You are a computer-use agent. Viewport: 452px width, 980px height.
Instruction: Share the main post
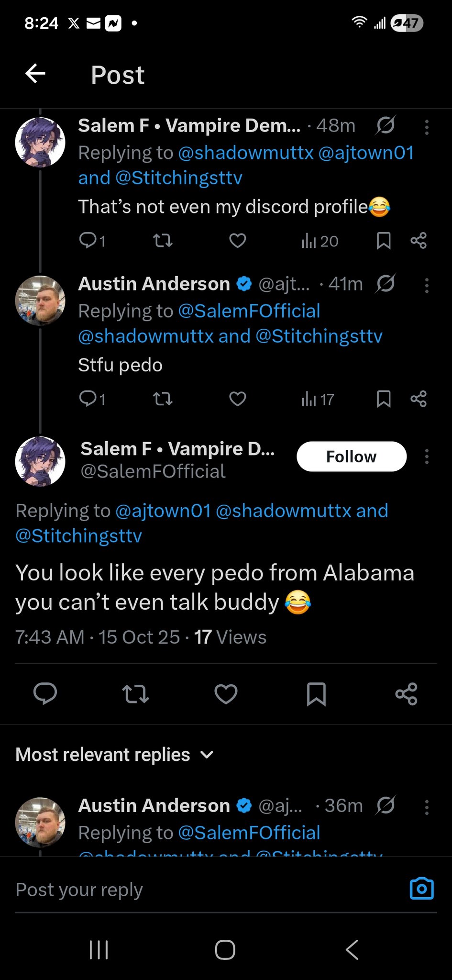click(406, 694)
